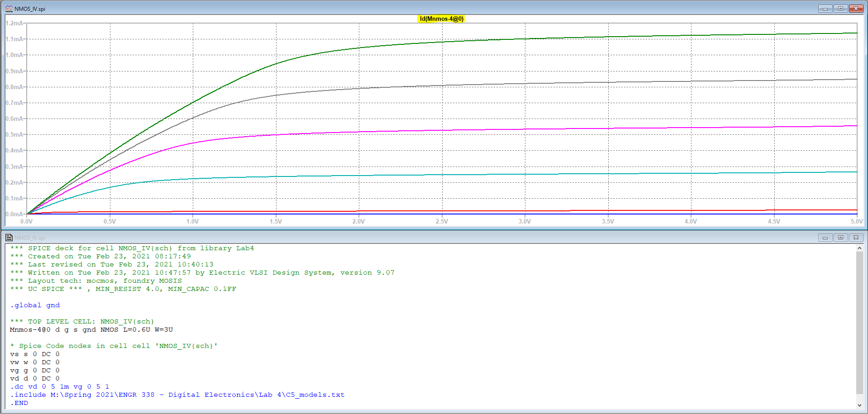Restore the netlist text window
The width and height of the screenshot is (868, 414).
coord(840,238)
